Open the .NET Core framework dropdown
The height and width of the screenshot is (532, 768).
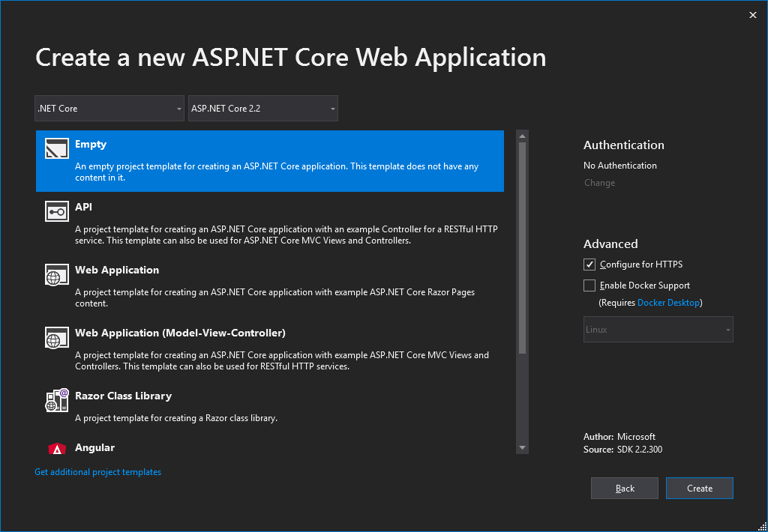(x=109, y=109)
